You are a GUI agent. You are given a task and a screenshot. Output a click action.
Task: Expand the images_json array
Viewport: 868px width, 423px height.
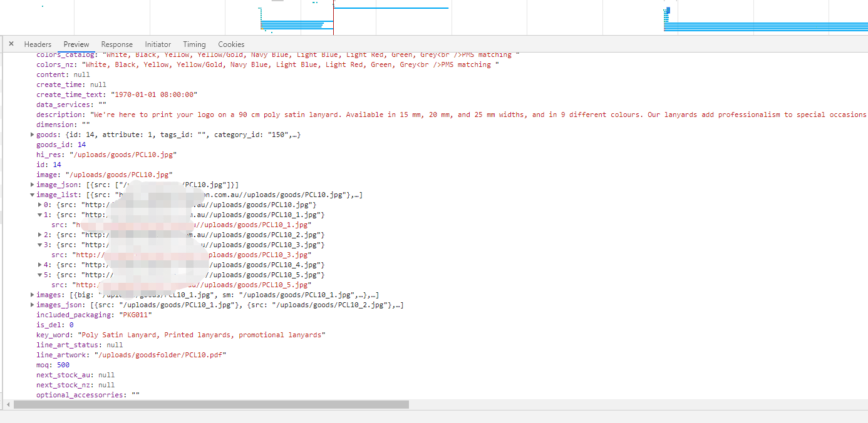[x=31, y=304]
